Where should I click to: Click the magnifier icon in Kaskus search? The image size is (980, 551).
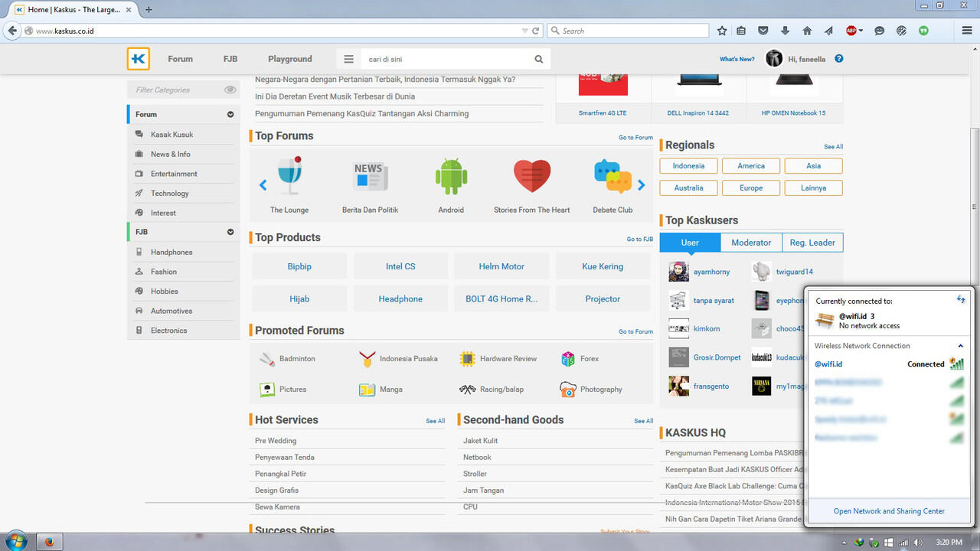tap(539, 59)
